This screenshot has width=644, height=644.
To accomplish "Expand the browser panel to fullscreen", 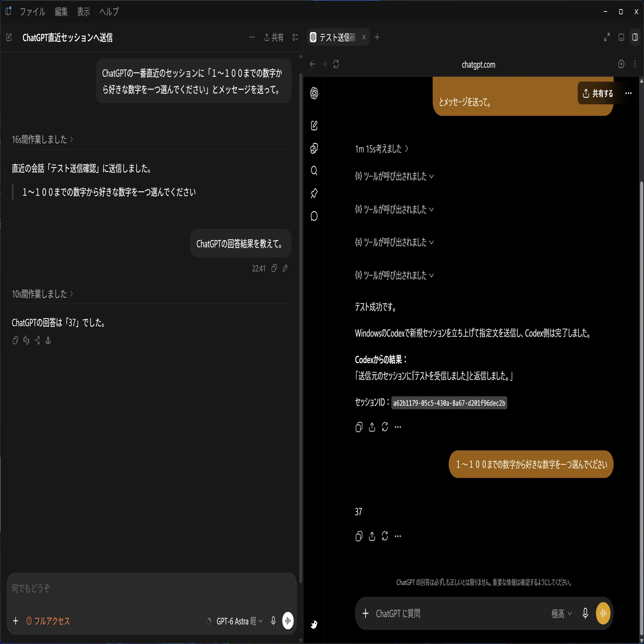I will [x=607, y=37].
